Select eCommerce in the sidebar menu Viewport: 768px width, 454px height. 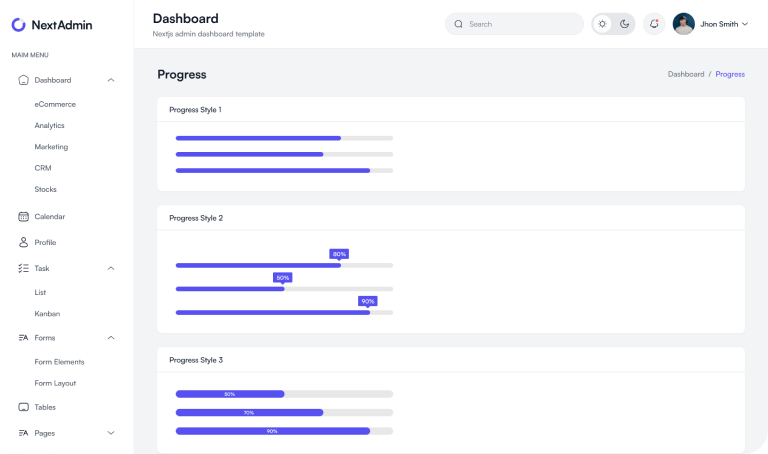pos(55,104)
